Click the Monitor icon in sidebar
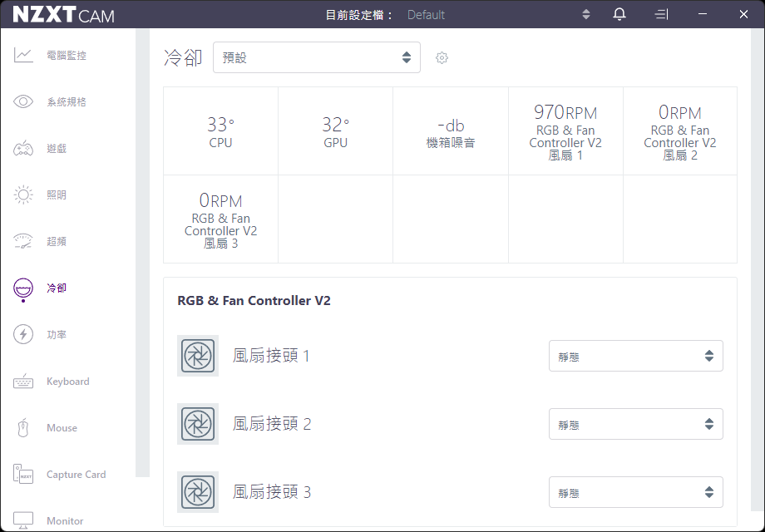 pyautogui.click(x=23, y=521)
